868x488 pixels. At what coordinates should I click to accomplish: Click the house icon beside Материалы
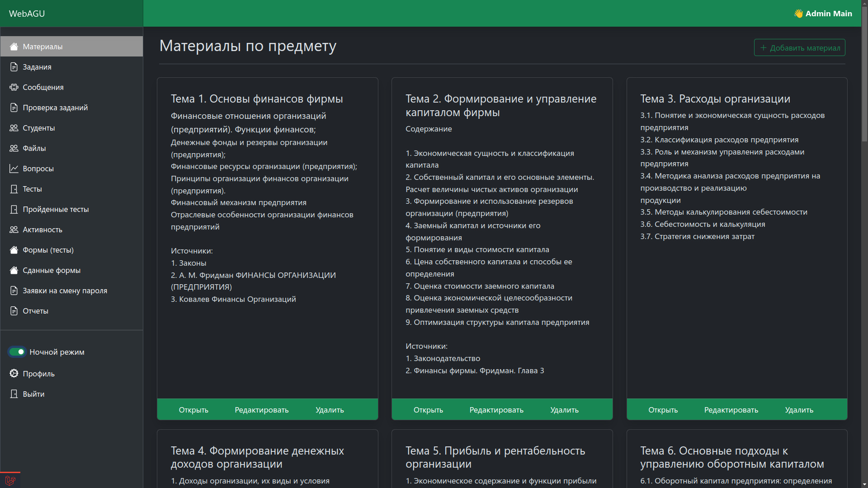(14, 47)
